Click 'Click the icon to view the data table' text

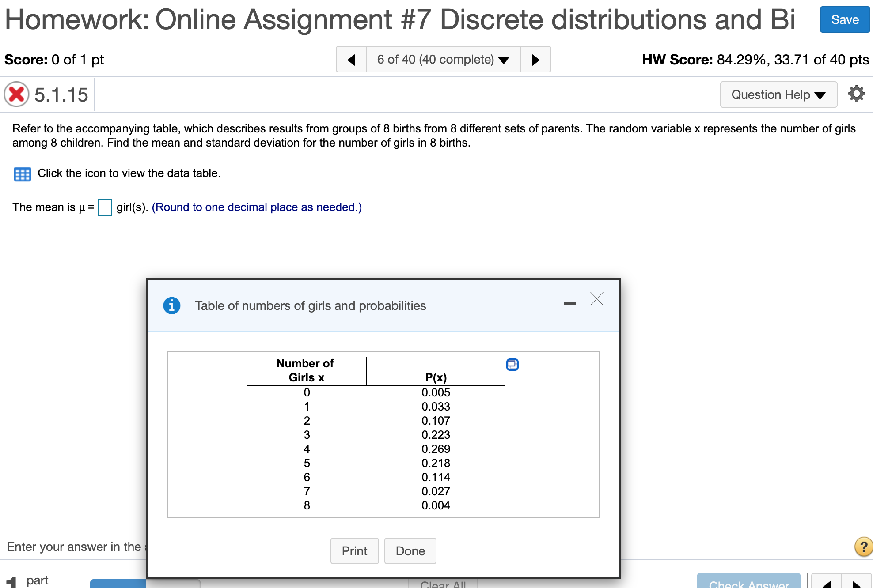129,173
